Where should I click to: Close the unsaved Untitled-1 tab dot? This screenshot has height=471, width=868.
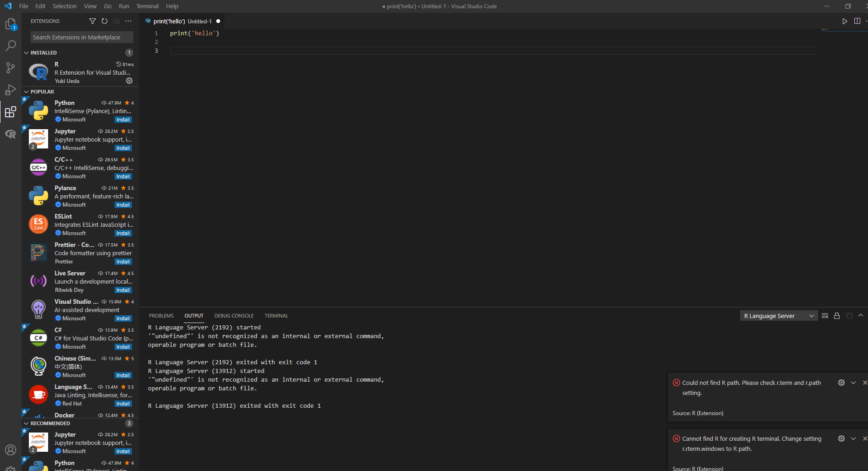(x=218, y=21)
